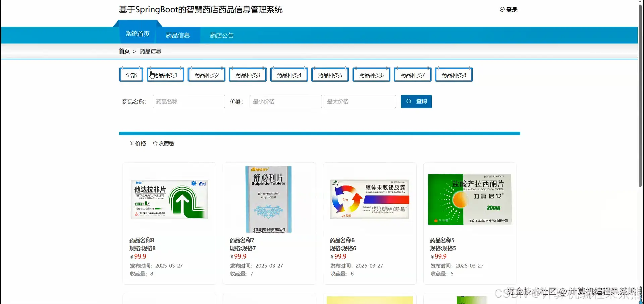Click the yen icon beside 价格
The width and height of the screenshot is (644, 304).
pos(131,143)
